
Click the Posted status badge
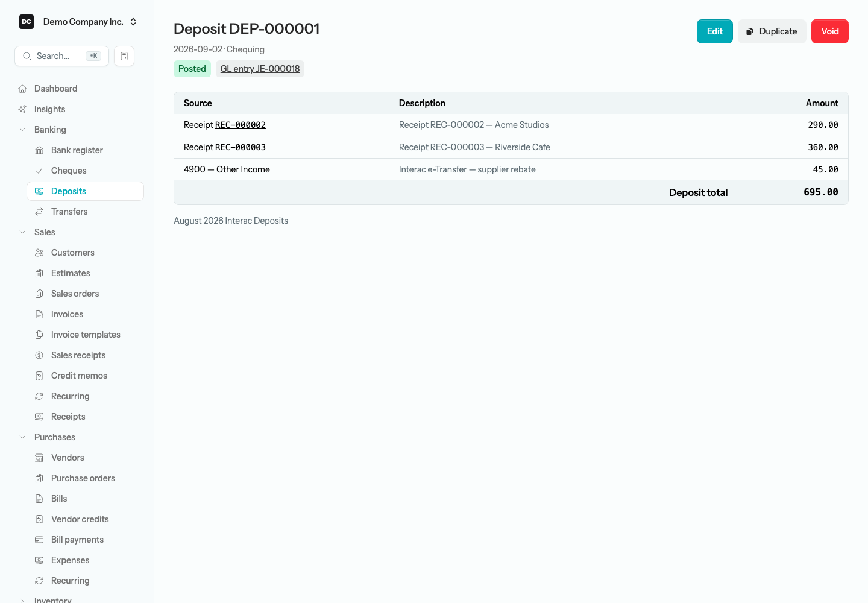[x=192, y=69]
